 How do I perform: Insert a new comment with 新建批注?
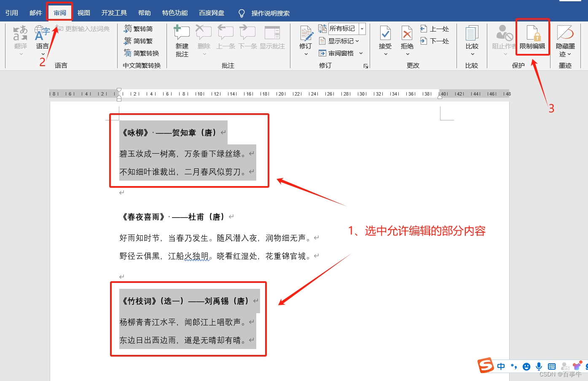(182, 41)
